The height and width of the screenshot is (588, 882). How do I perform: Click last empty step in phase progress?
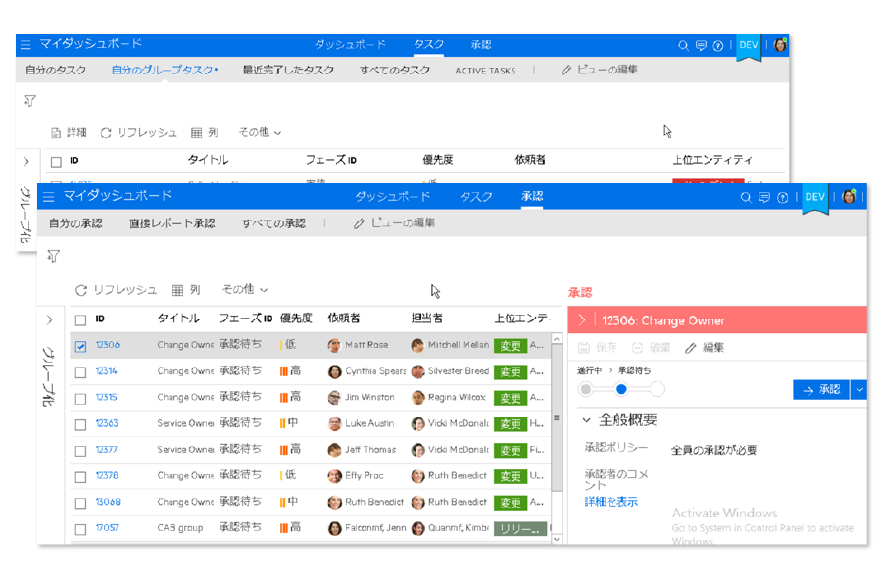(x=657, y=389)
